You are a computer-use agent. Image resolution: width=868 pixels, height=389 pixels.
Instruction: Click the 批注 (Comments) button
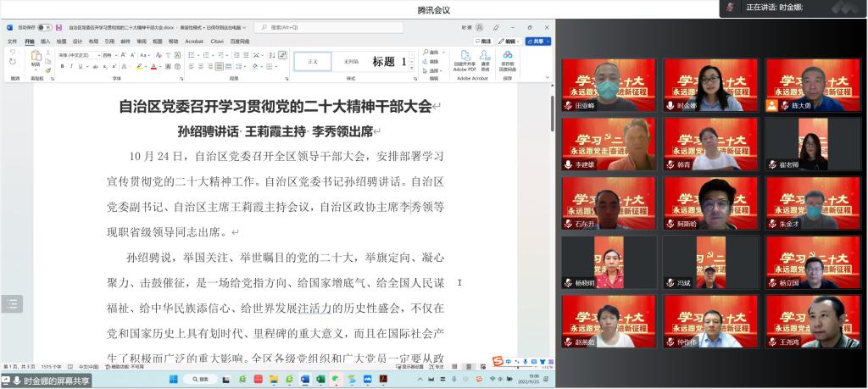(x=483, y=41)
